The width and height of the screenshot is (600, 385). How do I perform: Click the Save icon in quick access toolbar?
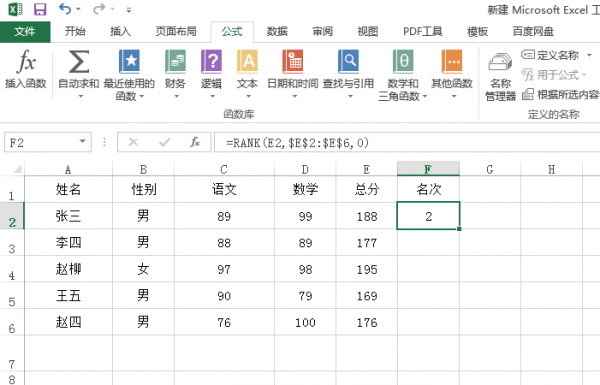pos(40,9)
